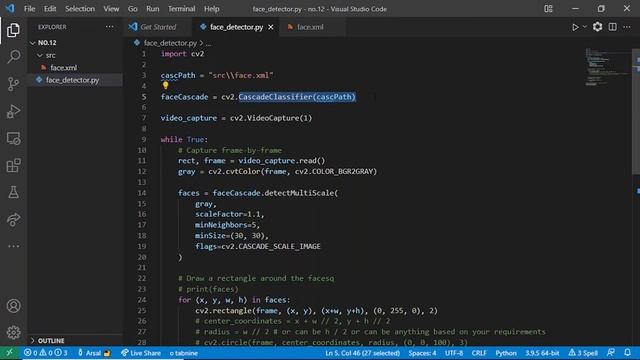Click the Arsal status bar item
The image size is (640, 360).
[94, 353]
